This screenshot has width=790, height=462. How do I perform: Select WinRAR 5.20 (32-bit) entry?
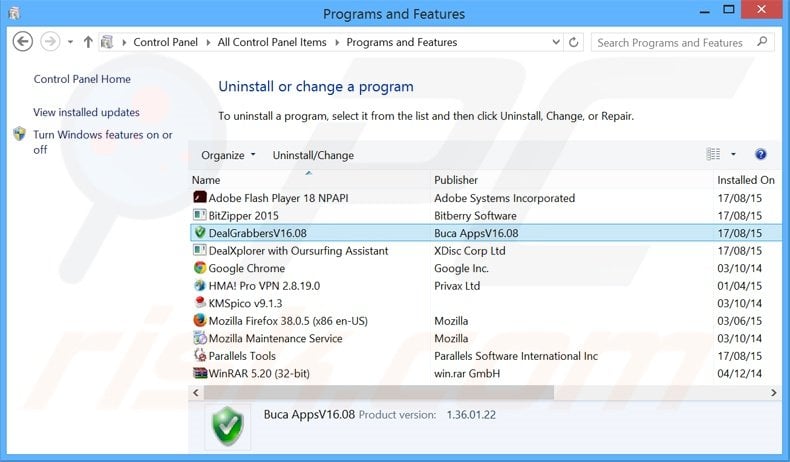point(259,374)
